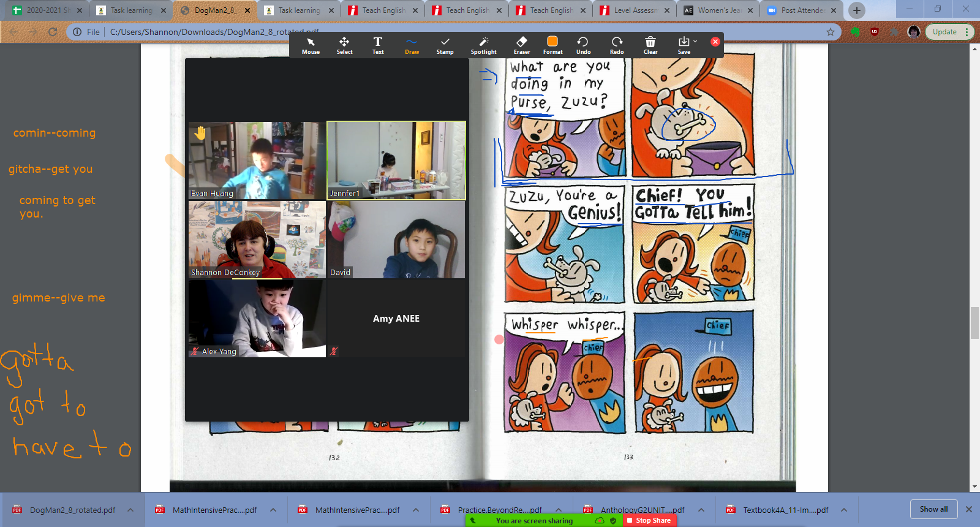
Task: Switch to the Eraser tool
Action: pyautogui.click(x=522, y=45)
